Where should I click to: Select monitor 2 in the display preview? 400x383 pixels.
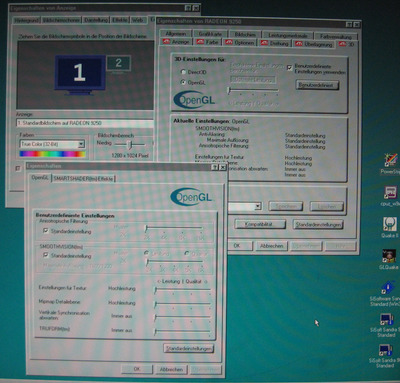(x=119, y=63)
